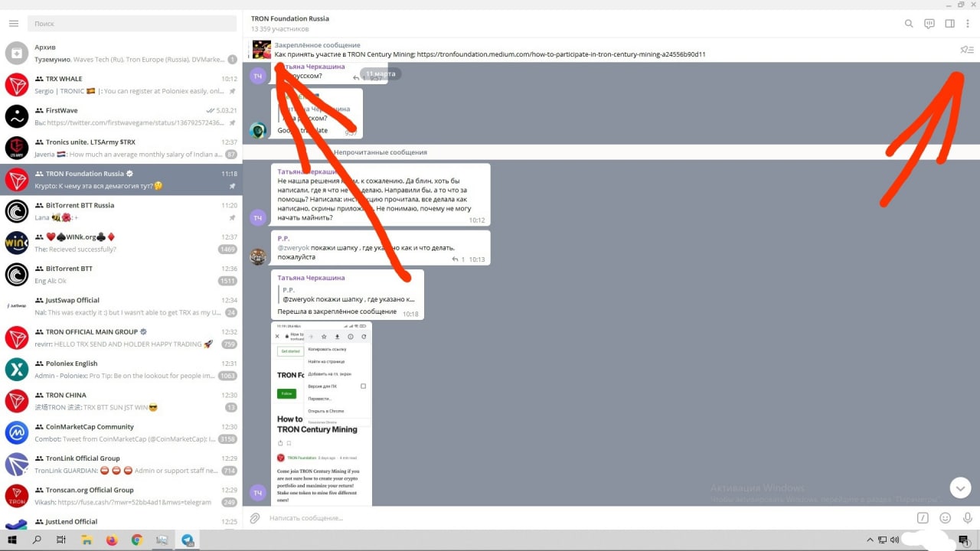Open File Explorer from the taskbar

pyautogui.click(x=86, y=540)
